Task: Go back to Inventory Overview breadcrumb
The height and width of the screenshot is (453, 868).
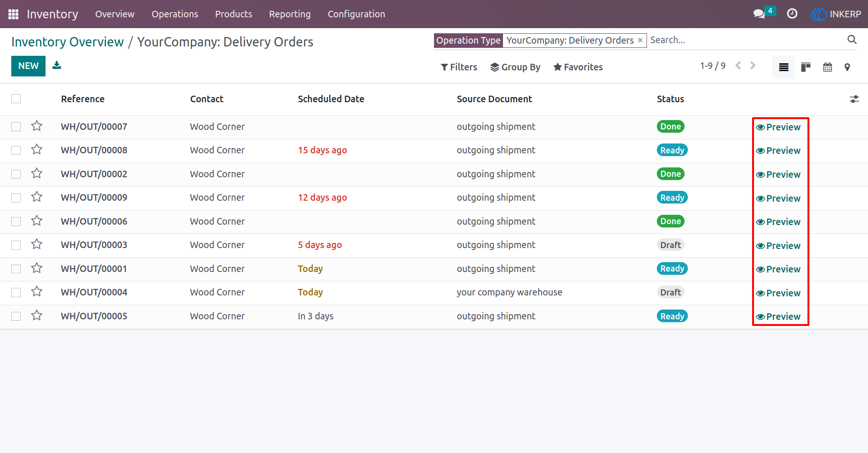Action: pyautogui.click(x=68, y=42)
